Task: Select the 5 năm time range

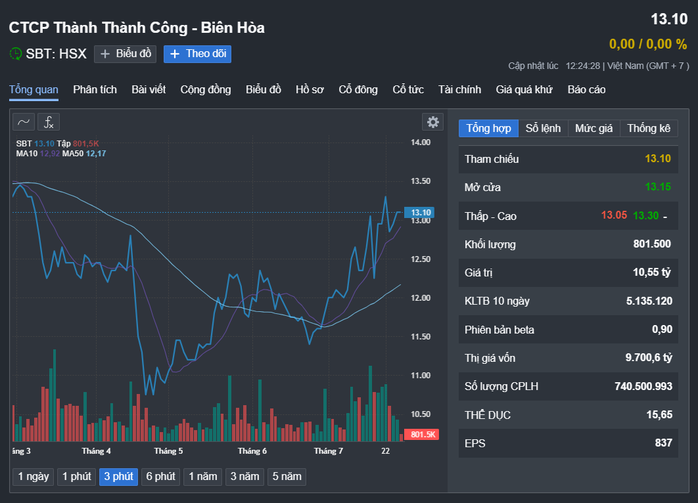Action: [287, 477]
